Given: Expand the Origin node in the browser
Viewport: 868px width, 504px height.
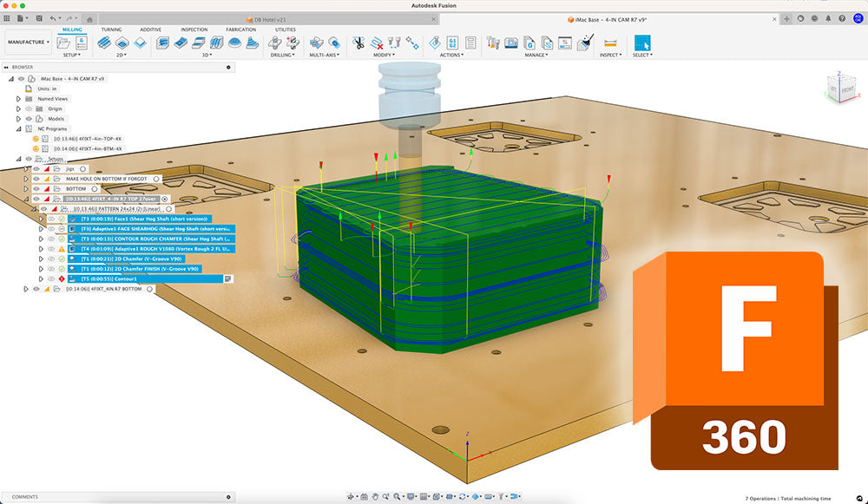Looking at the screenshot, I should click(x=18, y=108).
